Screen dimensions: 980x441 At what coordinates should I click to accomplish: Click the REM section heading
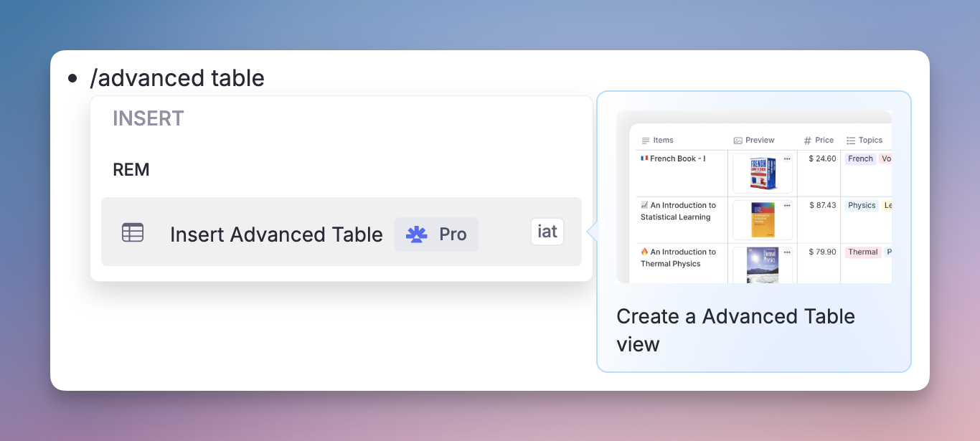pyautogui.click(x=131, y=170)
